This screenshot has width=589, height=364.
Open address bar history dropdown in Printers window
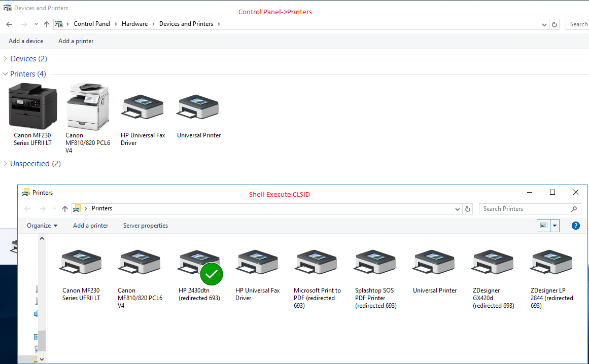[x=458, y=209]
